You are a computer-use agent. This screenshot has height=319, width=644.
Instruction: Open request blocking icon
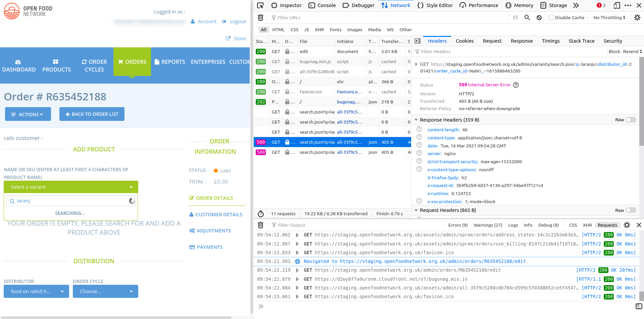(x=539, y=17)
